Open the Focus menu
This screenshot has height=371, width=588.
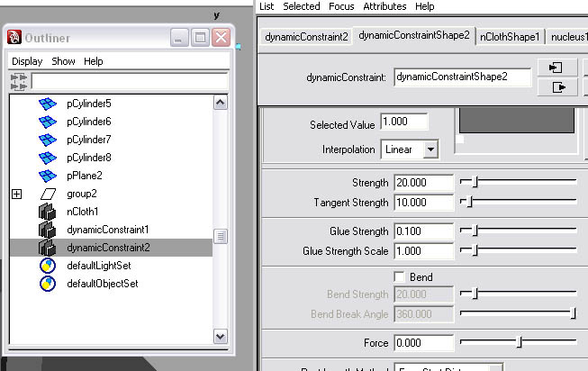point(341,6)
